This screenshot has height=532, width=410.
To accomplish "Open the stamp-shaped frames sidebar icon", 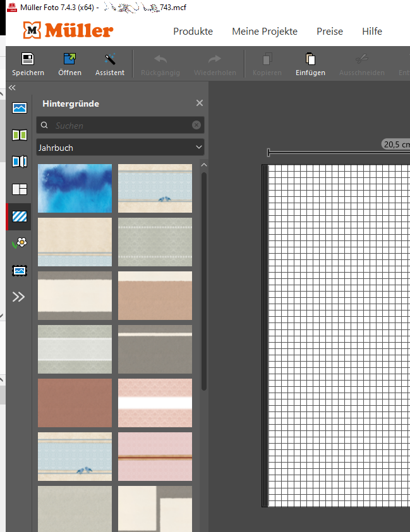I will [x=20, y=270].
